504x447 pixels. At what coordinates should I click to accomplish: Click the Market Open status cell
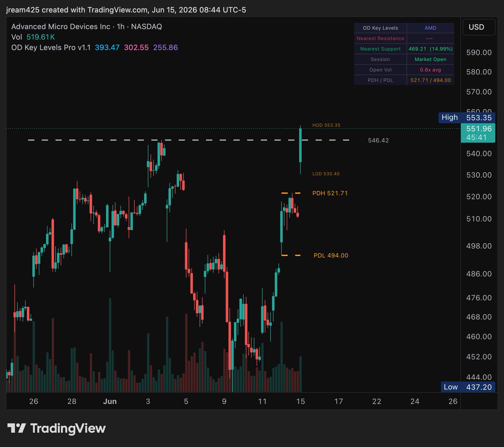coord(430,59)
